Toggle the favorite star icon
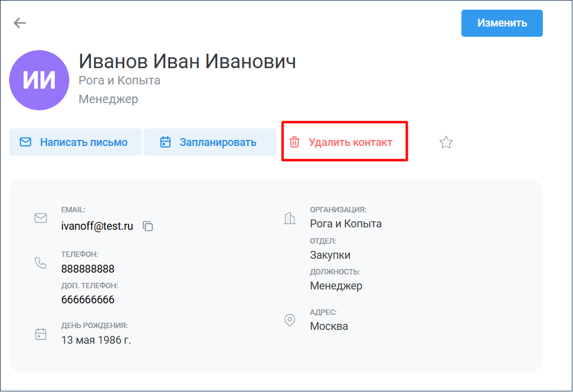573x392 pixels. point(446,142)
